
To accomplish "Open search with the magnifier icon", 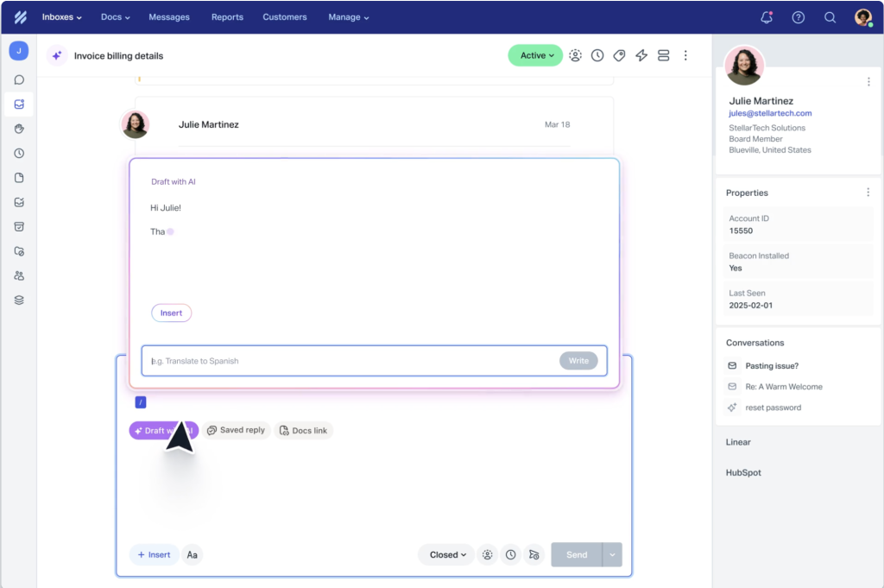I will (x=830, y=17).
